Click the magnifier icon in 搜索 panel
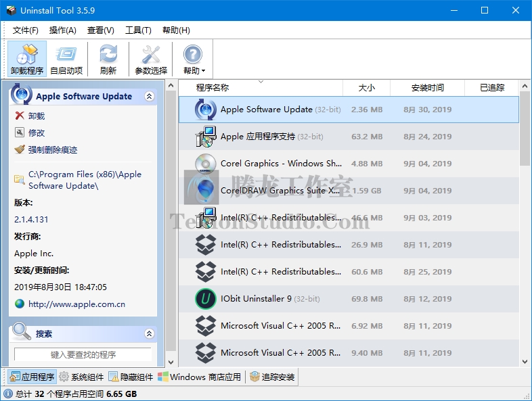 coord(22,331)
